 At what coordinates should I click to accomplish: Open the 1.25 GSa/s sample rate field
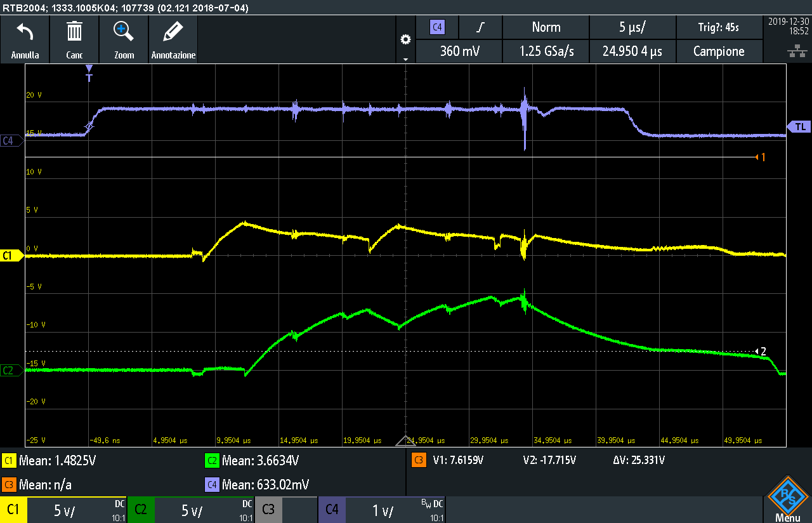[x=546, y=51]
